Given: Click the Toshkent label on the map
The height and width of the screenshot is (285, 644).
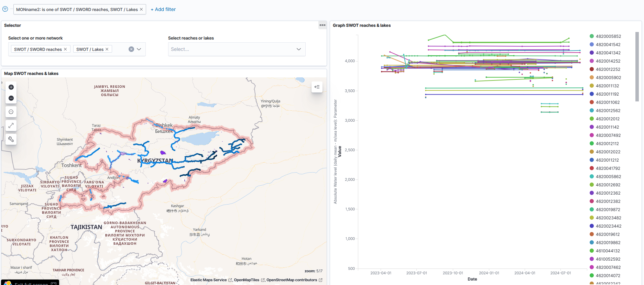Looking at the screenshot, I should (x=72, y=165).
